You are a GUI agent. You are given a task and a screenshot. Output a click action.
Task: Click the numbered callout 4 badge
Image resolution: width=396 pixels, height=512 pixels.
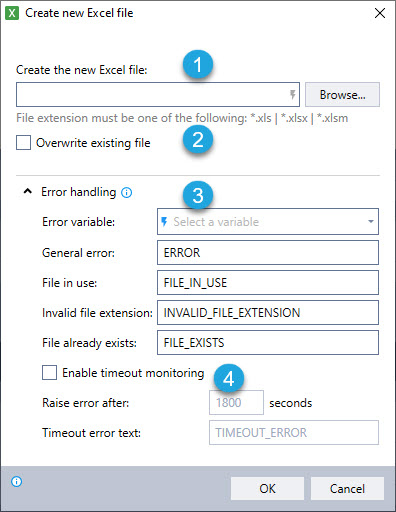click(229, 379)
